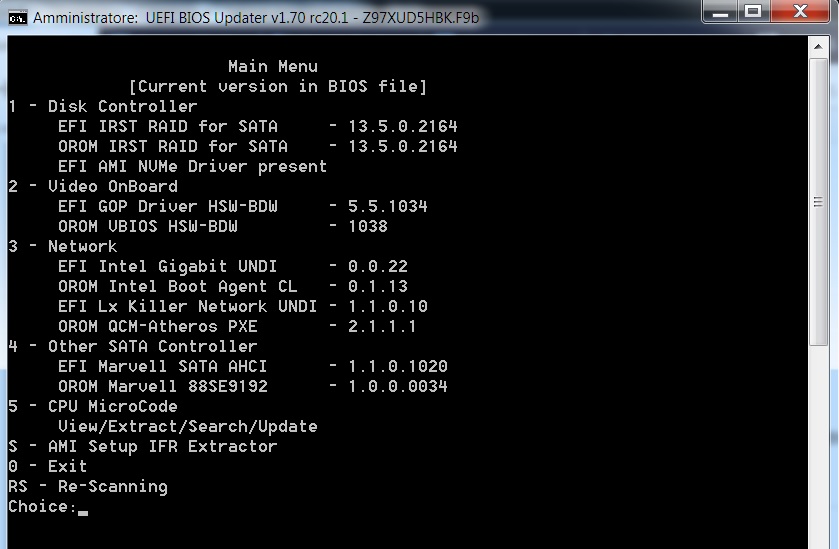The width and height of the screenshot is (839, 549).
Task: Click 'EFI GOP Driver HSW-BDW' row
Action: point(243,207)
